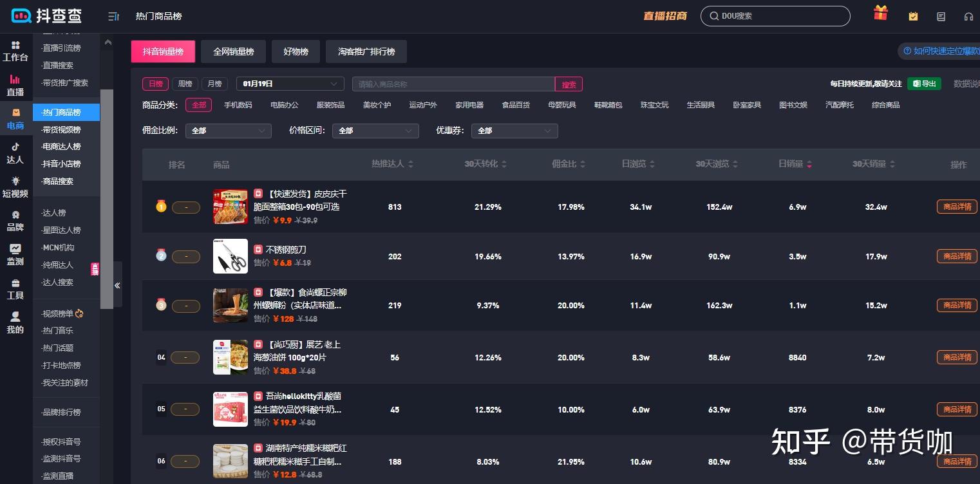
Task: Open the 优惠券 dropdown
Action: click(514, 131)
